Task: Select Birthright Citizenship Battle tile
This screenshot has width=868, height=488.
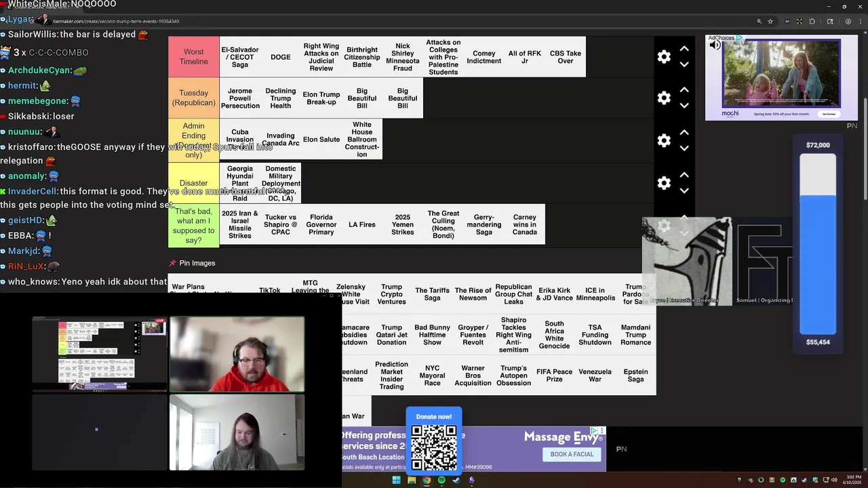Action: click(x=362, y=57)
